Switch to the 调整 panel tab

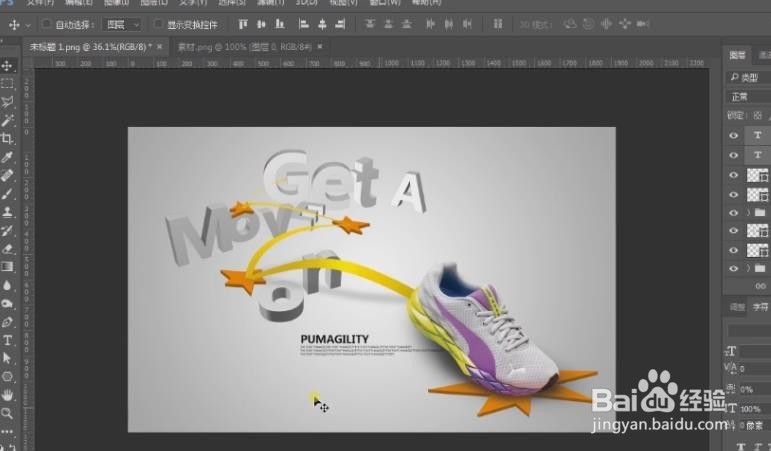(x=737, y=307)
